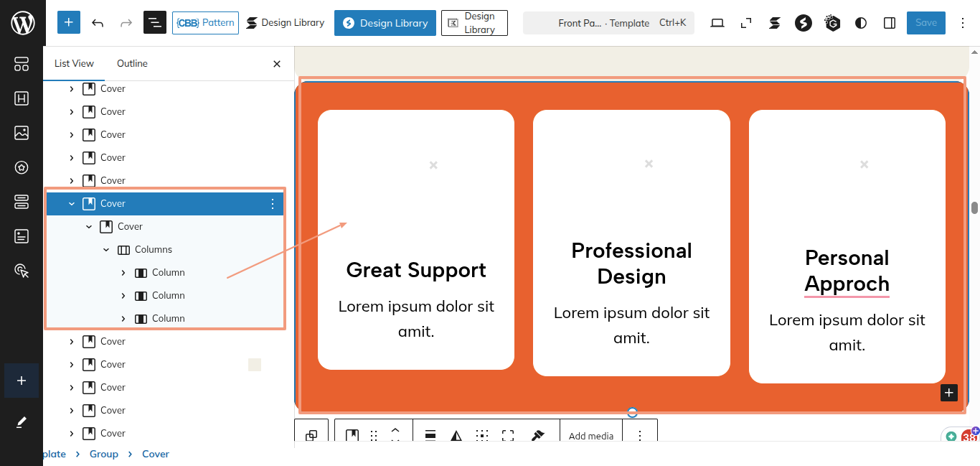Switch to the Outline tab

132,64
